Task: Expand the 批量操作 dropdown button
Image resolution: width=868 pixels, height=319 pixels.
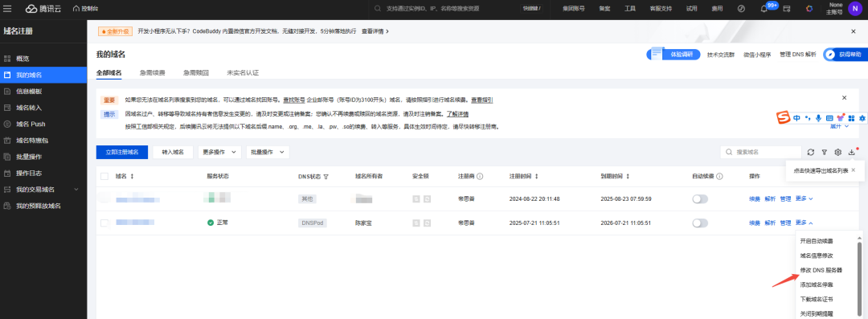Action: point(268,153)
